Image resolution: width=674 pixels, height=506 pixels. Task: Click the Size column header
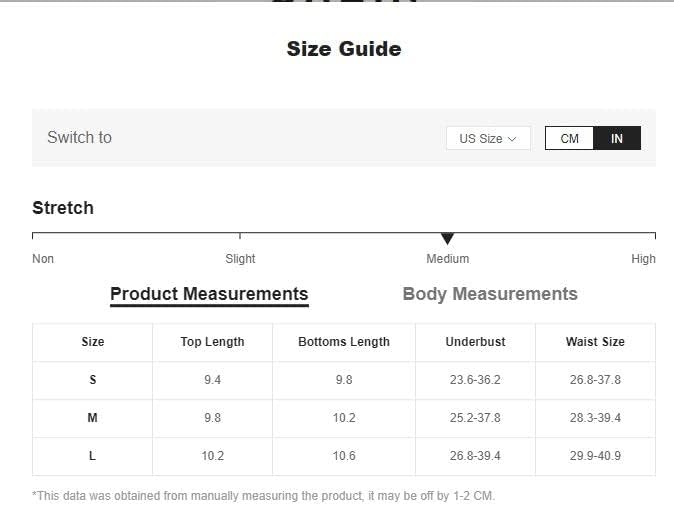[93, 342]
